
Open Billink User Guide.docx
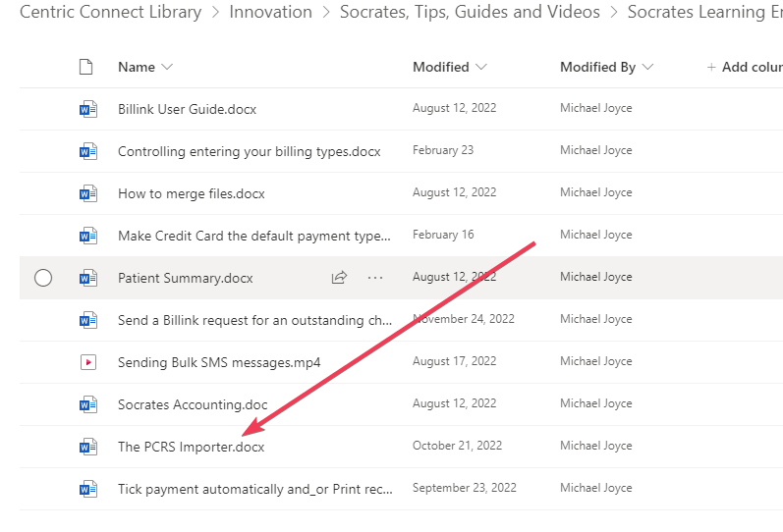pyautogui.click(x=188, y=109)
